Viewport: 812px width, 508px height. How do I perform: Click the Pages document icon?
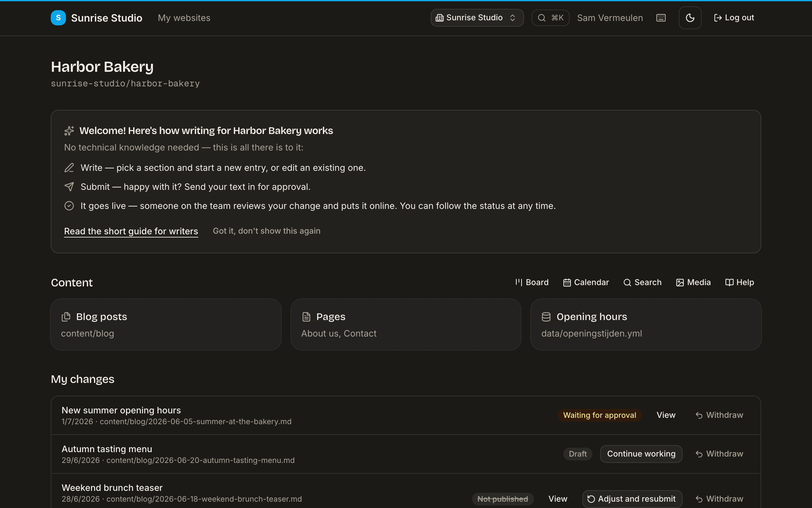(x=306, y=317)
